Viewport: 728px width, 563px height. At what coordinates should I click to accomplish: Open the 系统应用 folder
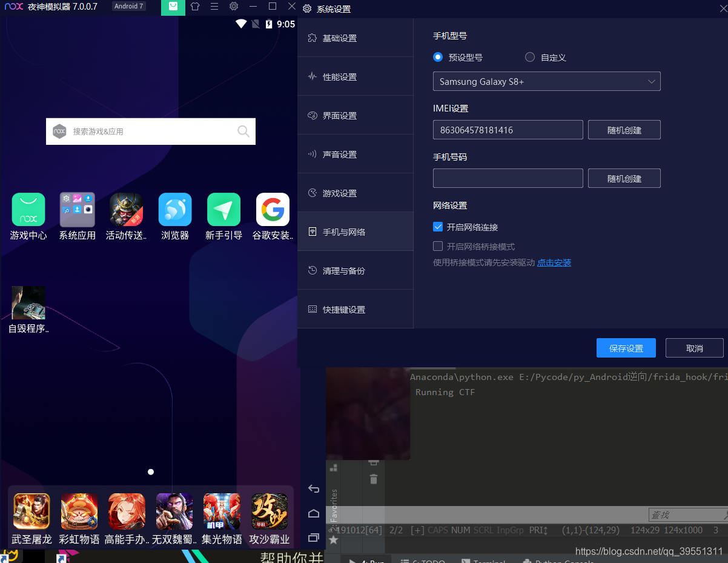77,210
